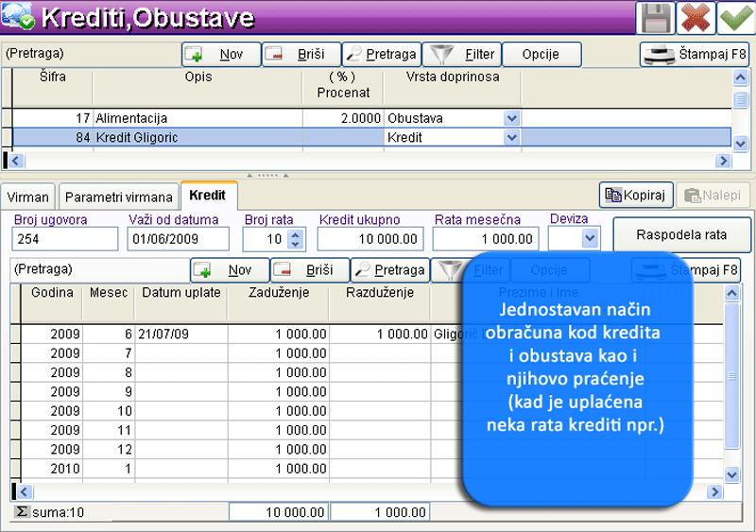The width and height of the screenshot is (756, 532).
Task: Expand Vrsta doprinosa dropdown for Alimentacija
Action: tap(512, 119)
